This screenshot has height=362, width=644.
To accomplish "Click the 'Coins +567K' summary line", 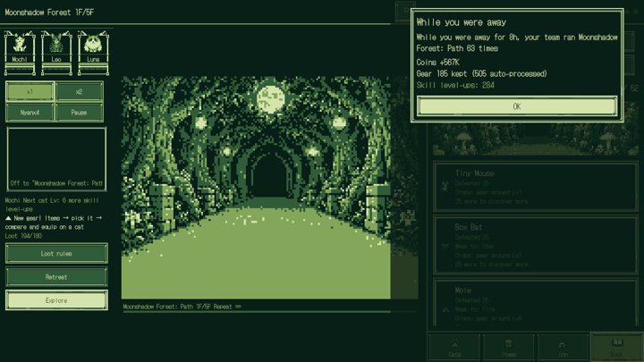I will coord(437,63).
